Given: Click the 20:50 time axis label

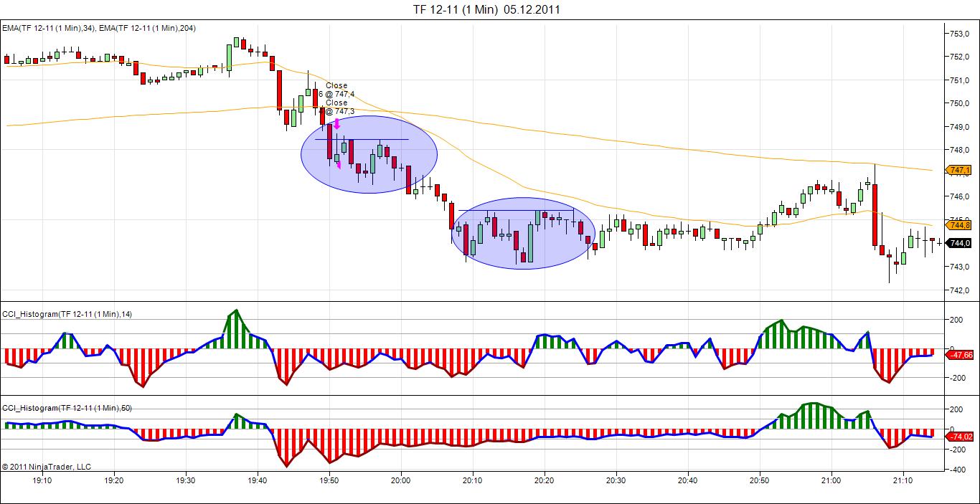Looking at the screenshot, I should 760,480.
